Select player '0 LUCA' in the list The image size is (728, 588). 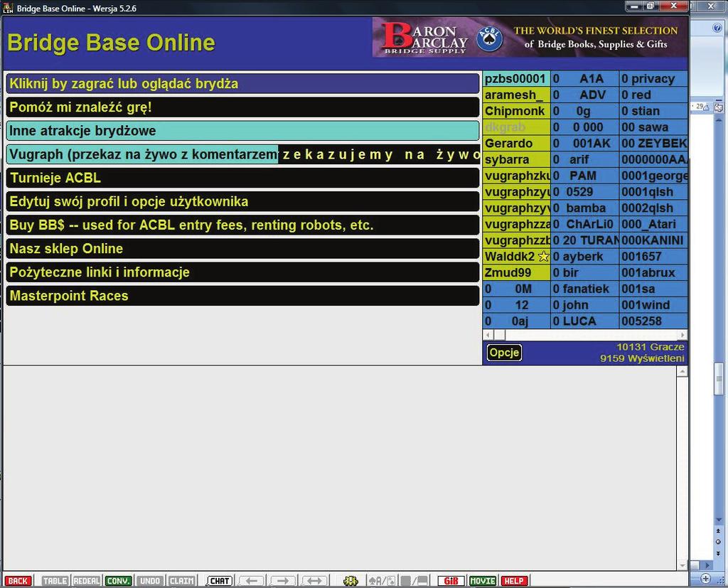click(x=585, y=321)
